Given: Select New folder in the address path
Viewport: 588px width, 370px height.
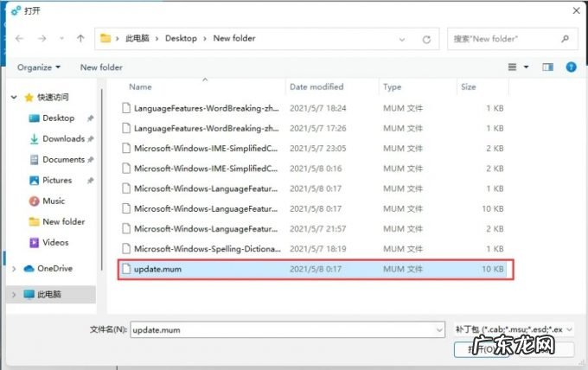Looking at the screenshot, I should (234, 38).
